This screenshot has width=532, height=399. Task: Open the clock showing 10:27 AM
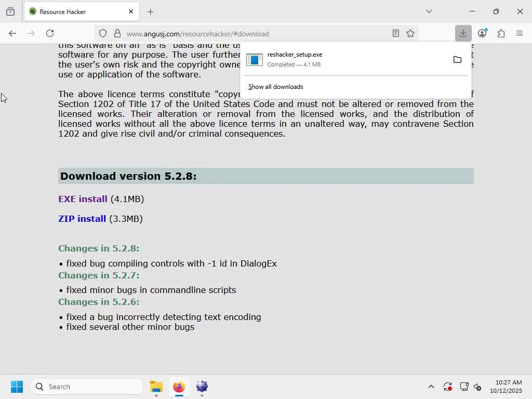(506, 387)
